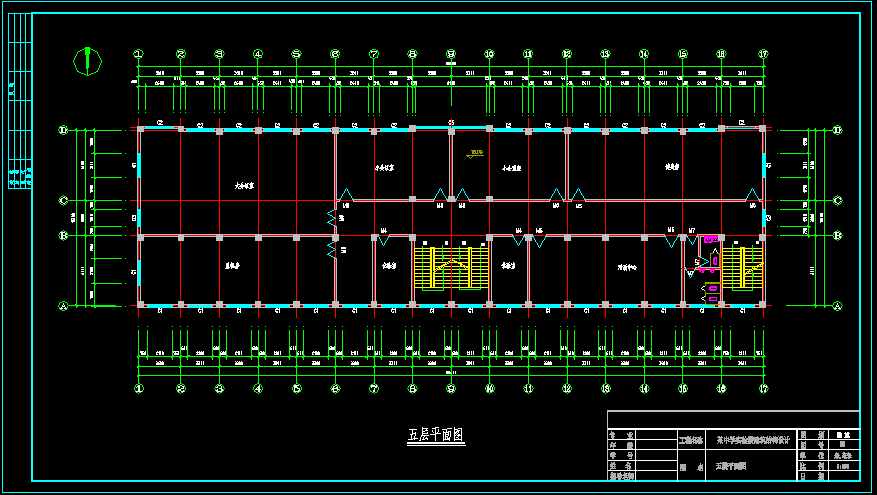877x495 pixels.
Task: Click the central yellow staircase
Action: click(x=450, y=266)
